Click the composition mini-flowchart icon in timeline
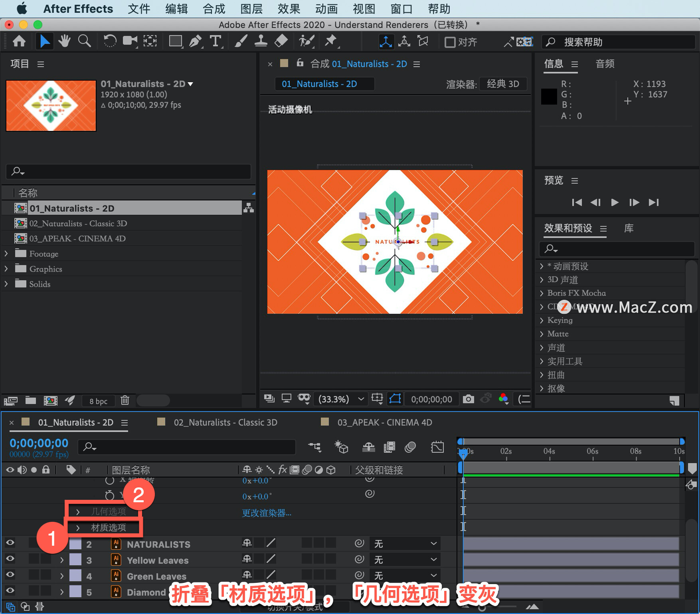700x614 pixels. pos(314,447)
